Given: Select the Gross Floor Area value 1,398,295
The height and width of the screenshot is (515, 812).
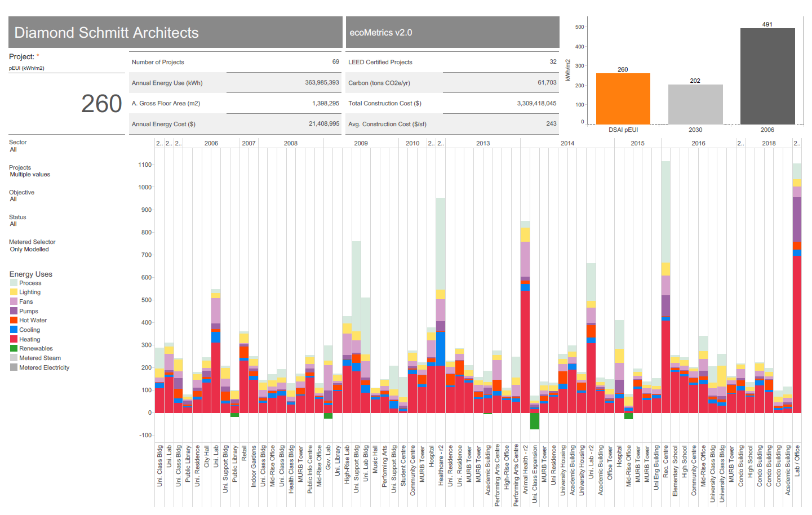Looking at the screenshot, I should (326, 104).
